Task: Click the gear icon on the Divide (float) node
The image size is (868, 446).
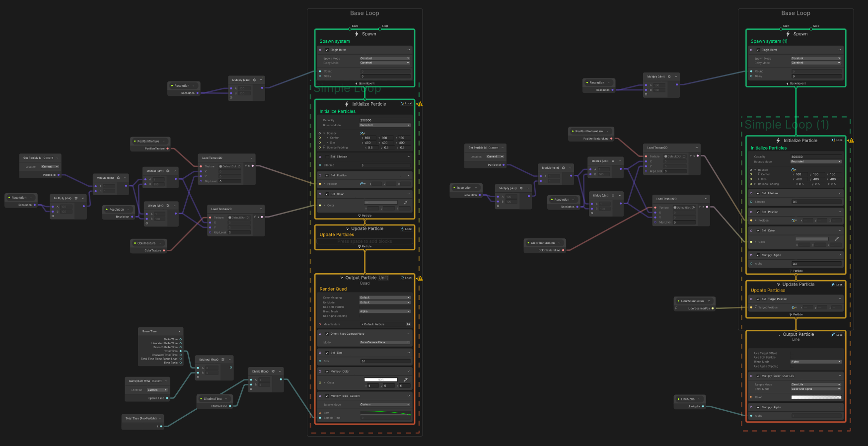Action: pos(273,372)
